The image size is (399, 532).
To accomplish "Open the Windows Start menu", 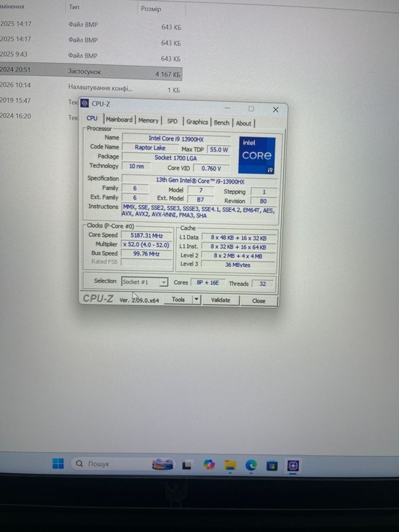I will pyautogui.click(x=58, y=463).
